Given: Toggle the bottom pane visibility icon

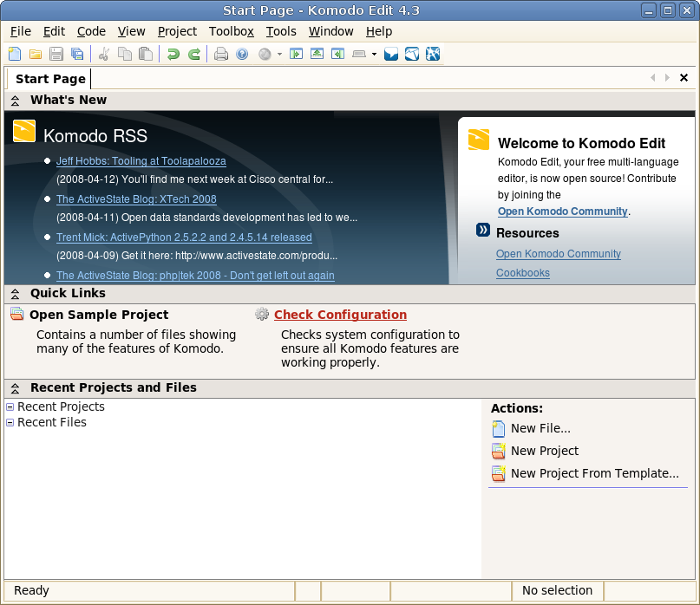Looking at the screenshot, I should pos(317,54).
